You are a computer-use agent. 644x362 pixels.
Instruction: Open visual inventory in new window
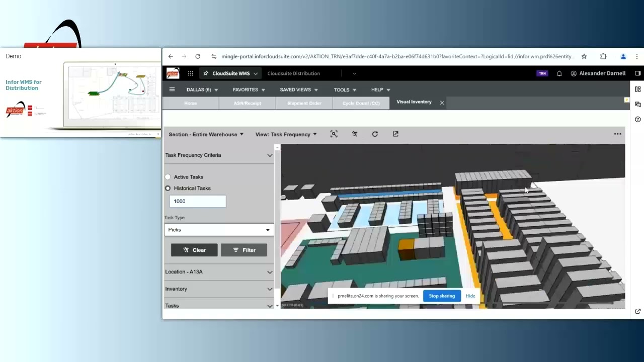[395, 134]
